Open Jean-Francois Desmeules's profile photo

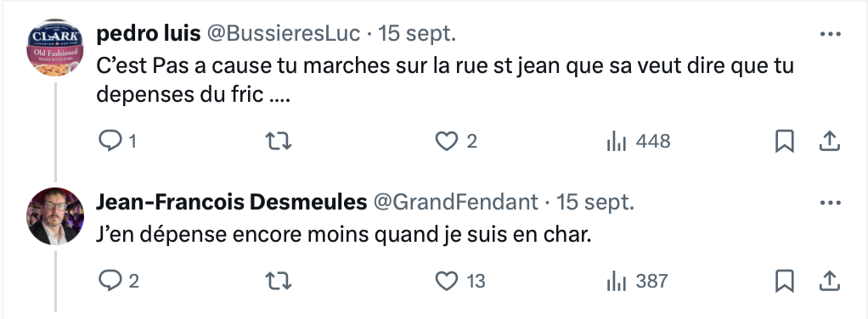tap(55, 216)
